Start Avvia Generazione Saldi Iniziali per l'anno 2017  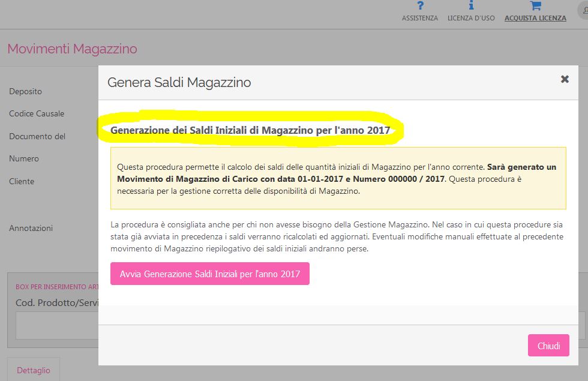click(x=209, y=274)
